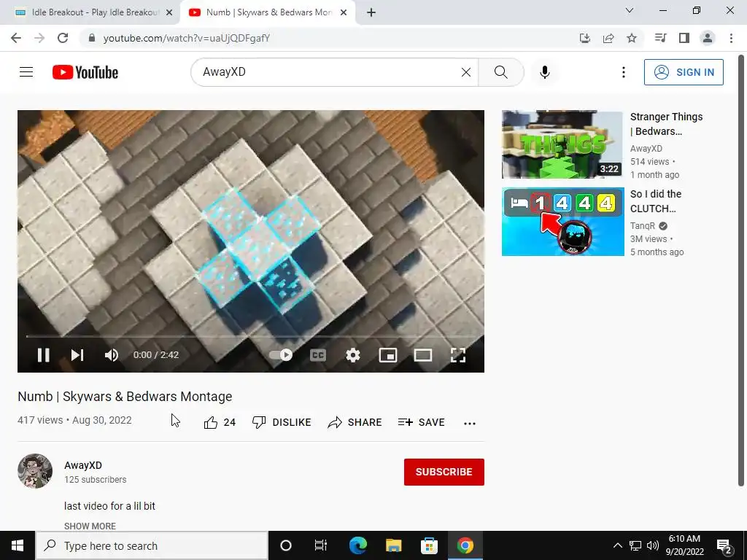Viewport: 747px width, 560px height.
Task: SAVE the video to a playlist
Action: pyautogui.click(x=421, y=422)
